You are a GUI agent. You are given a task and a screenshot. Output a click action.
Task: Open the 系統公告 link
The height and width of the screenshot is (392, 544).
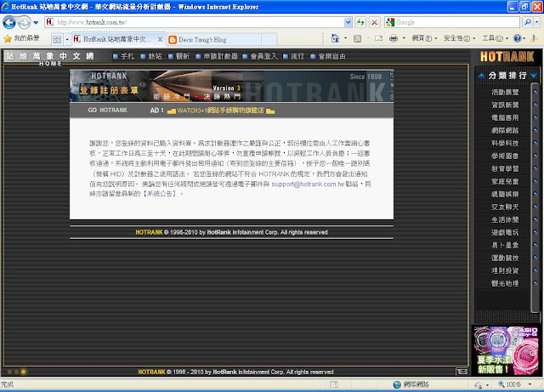159,194
